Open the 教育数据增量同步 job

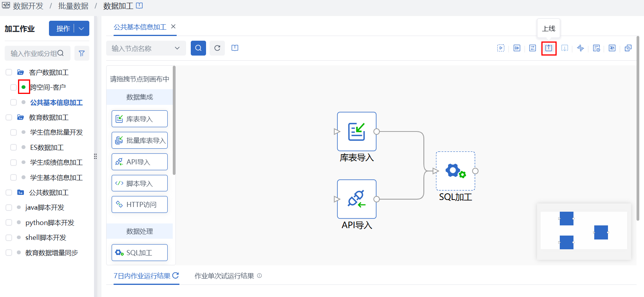pos(52,253)
